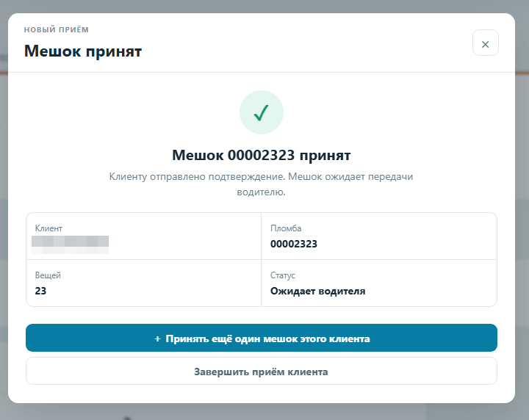This screenshot has height=420, width=529.
Task: Click the green checkmark success icon
Action: (x=262, y=112)
